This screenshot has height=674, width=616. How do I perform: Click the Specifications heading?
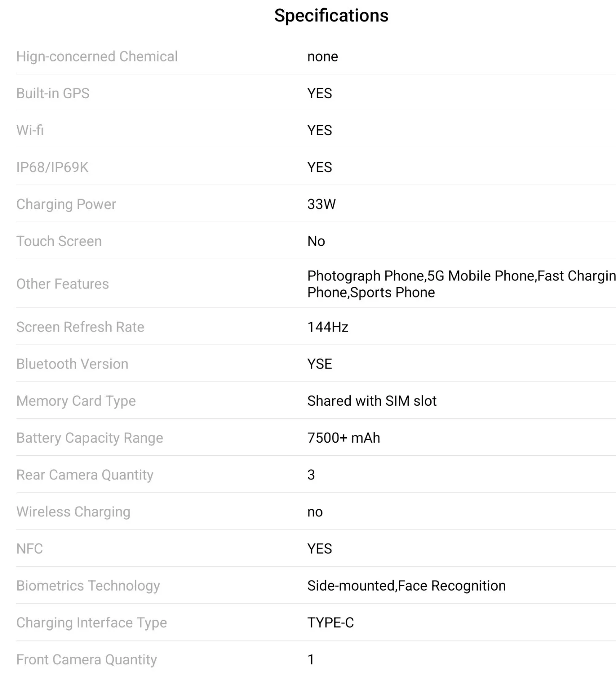pos(331,16)
